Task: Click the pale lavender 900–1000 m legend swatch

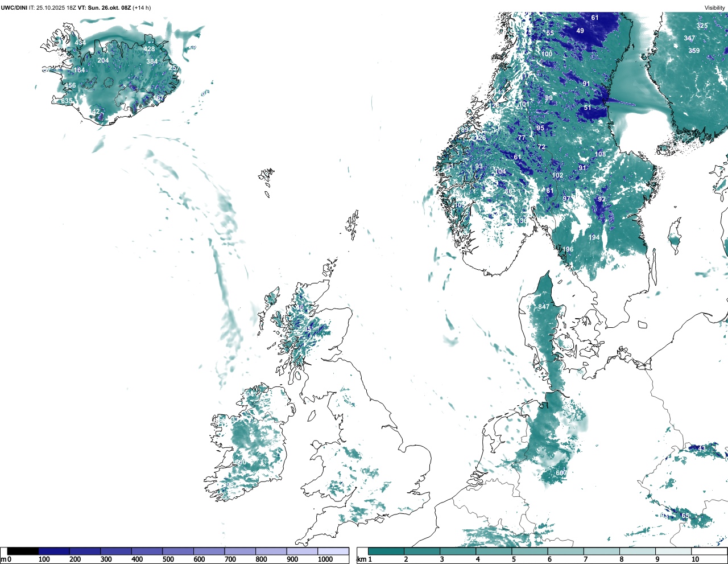Action: pos(302,551)
